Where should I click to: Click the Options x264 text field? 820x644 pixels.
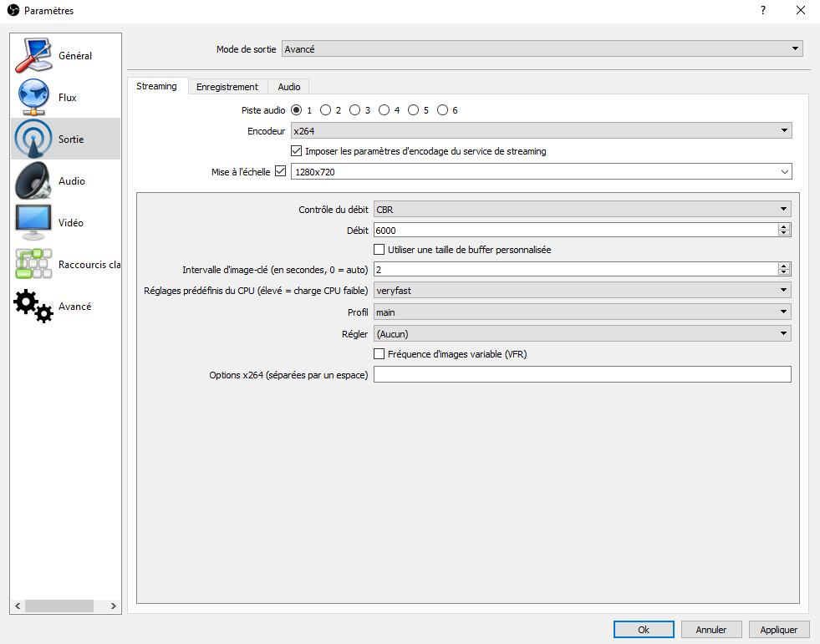tap(582, 374)
